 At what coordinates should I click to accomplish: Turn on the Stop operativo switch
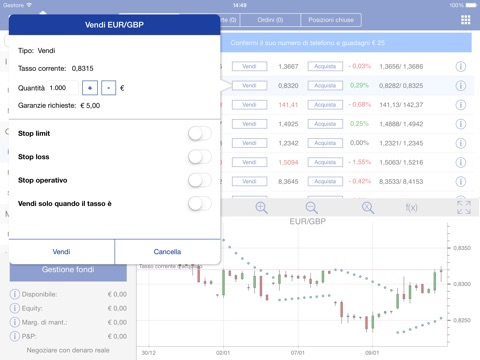(200, 180)
